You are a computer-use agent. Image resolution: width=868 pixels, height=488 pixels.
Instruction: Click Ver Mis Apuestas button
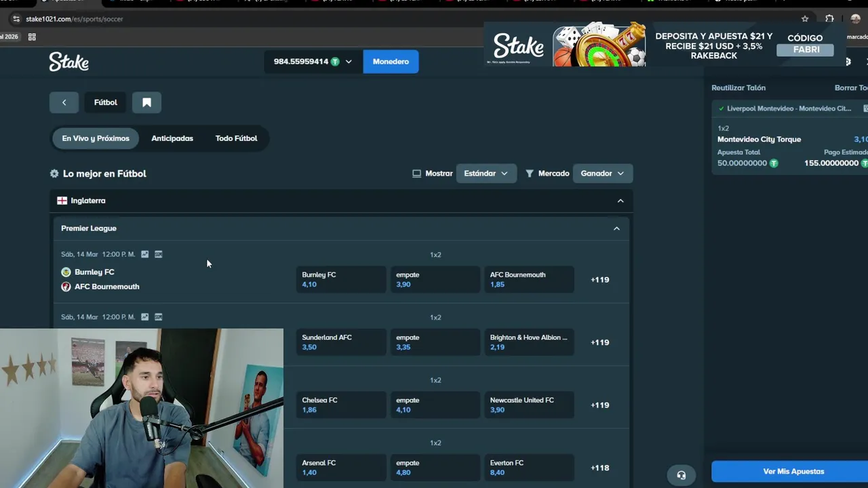pyautogui.click(x=790, y=472)
